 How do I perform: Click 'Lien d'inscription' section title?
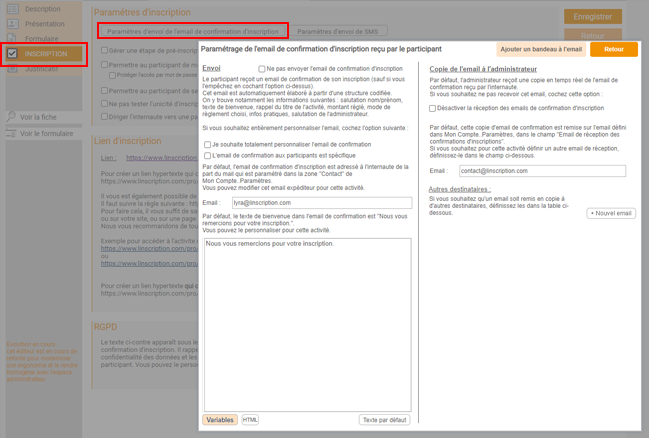(x=127, y=141)
